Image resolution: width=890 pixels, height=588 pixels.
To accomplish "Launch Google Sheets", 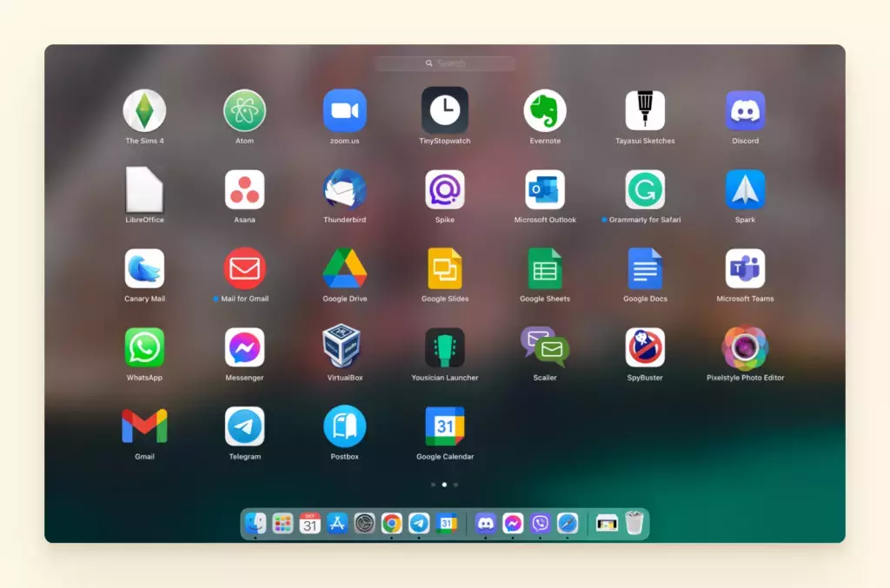I will pos(545,268).
